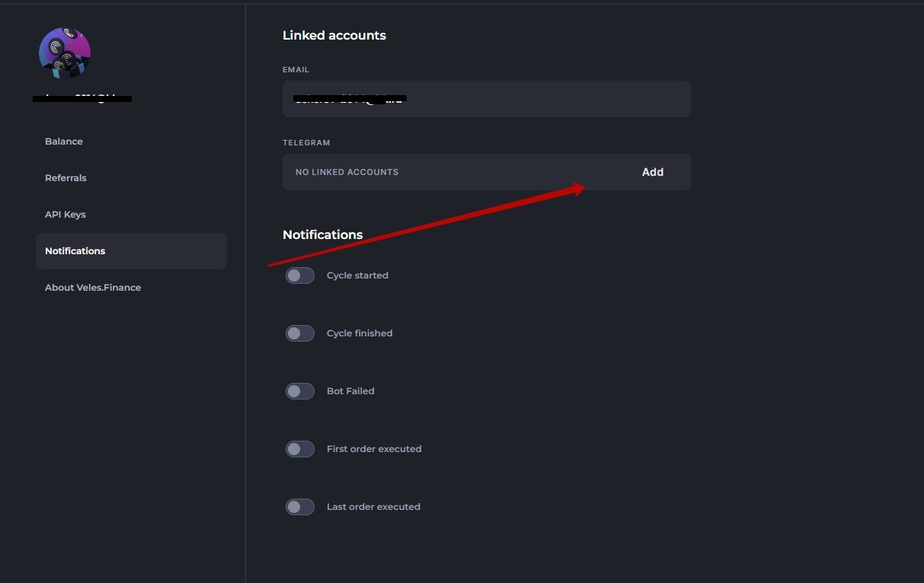Viewport: 924px width, 583px height.
Task: Enable Bot Failed notifications
Action: 299,390
